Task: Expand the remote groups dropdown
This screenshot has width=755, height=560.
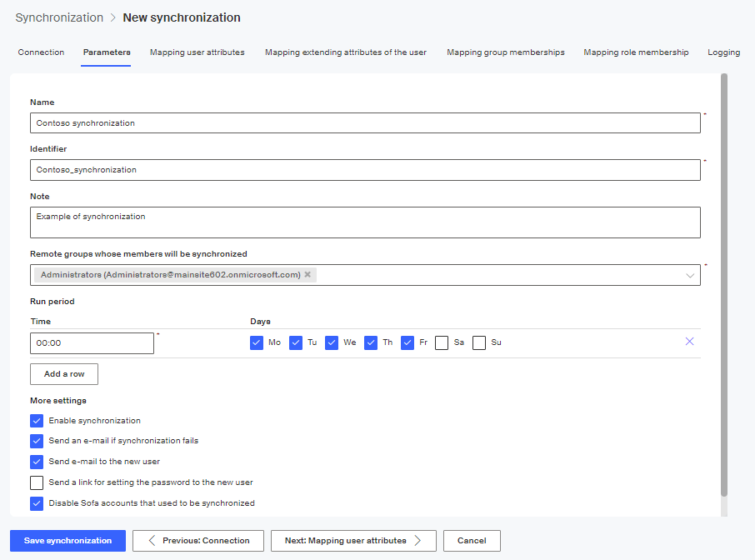Action: (x=690, y=276)
